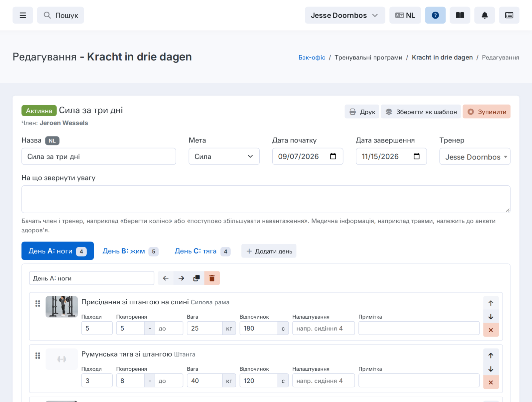
Task: Expand the Jesse Doornbos user dropdown
Action: (345, 15)
